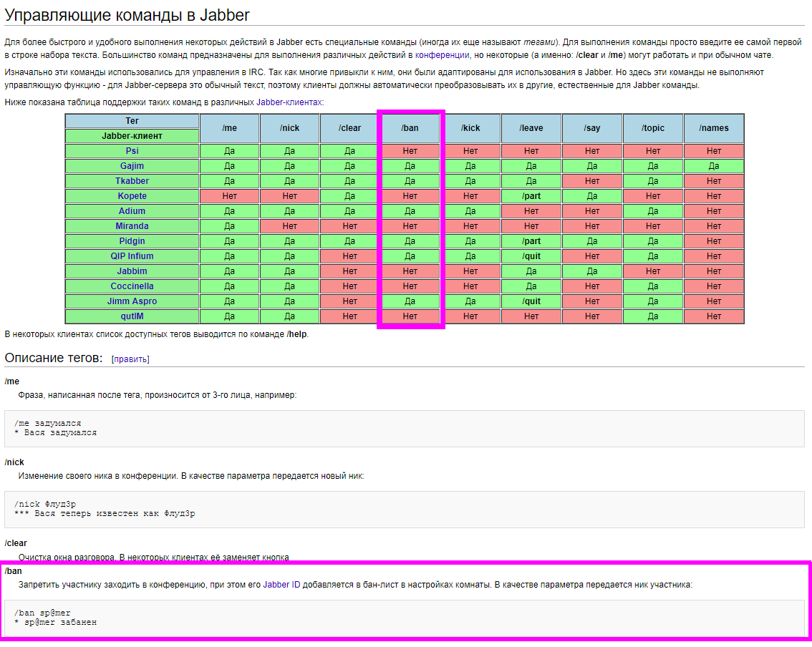Click the Нет cell under /nick for Miranda
This screenshot has width=812, height=647.
tap(289, 226)
